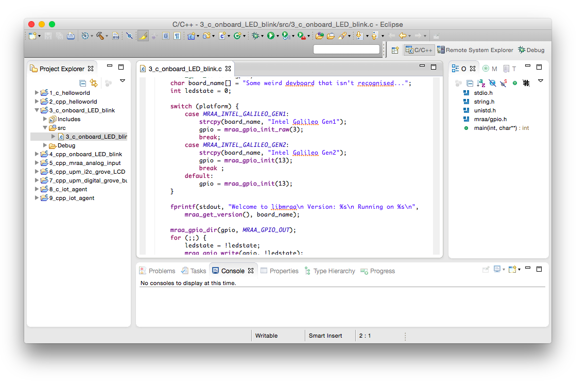The height and width of the screenshot is (383, 588).
Task: Click the build configuration globe-wrench icon
Action: coord(85,36)
